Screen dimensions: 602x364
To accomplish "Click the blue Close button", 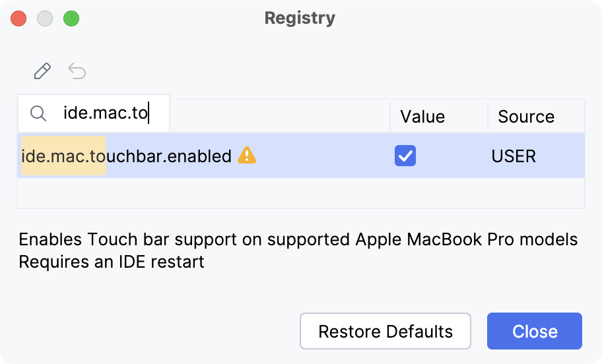I will pyautogui.click(x=534, y=331).
